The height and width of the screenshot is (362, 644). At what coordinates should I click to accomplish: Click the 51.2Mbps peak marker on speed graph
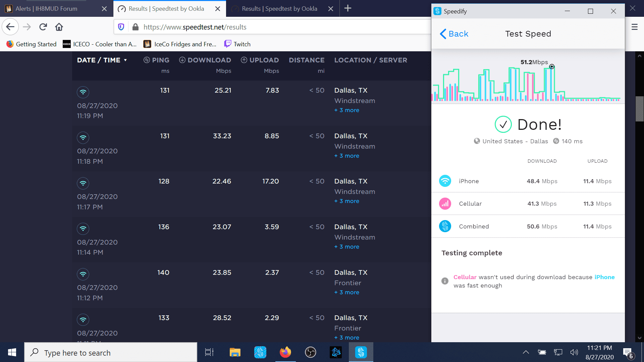[x=552, y=66]
